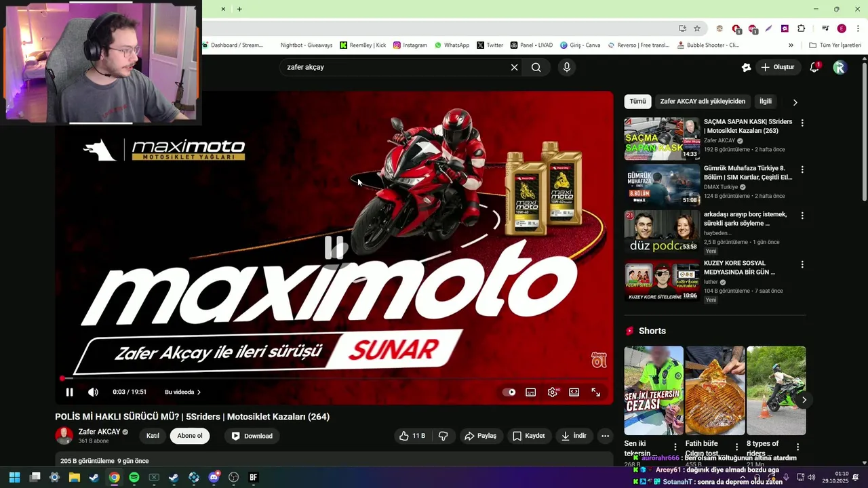
Task: Clear the YouTube search box with X
Action: pyautogui.click(x=514, y=67)
